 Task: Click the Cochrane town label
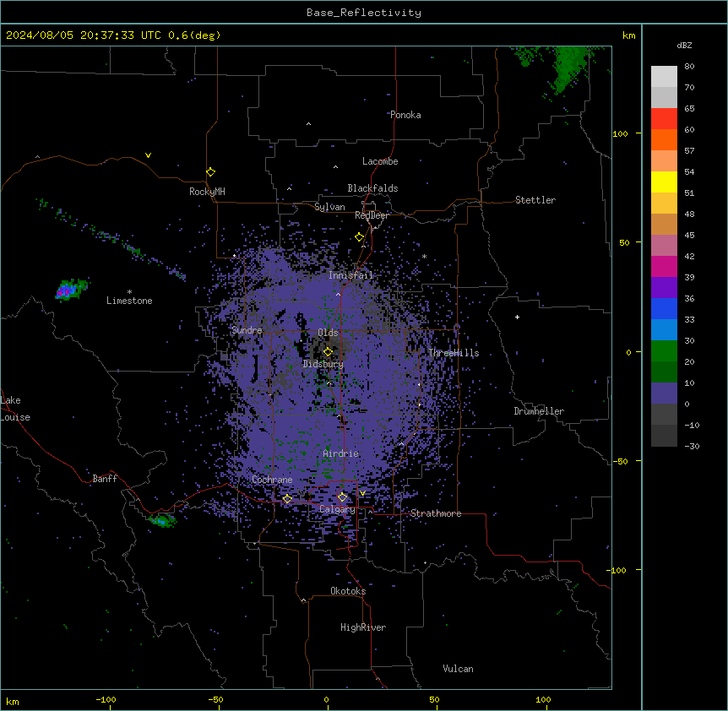[272, 480]
